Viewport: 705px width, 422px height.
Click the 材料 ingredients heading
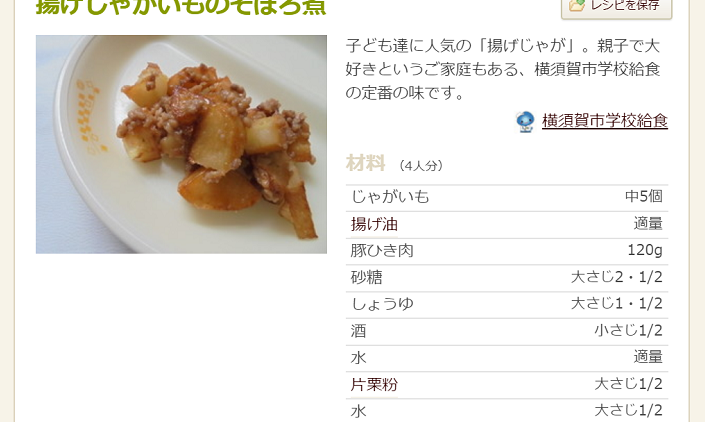click(366, 163)
